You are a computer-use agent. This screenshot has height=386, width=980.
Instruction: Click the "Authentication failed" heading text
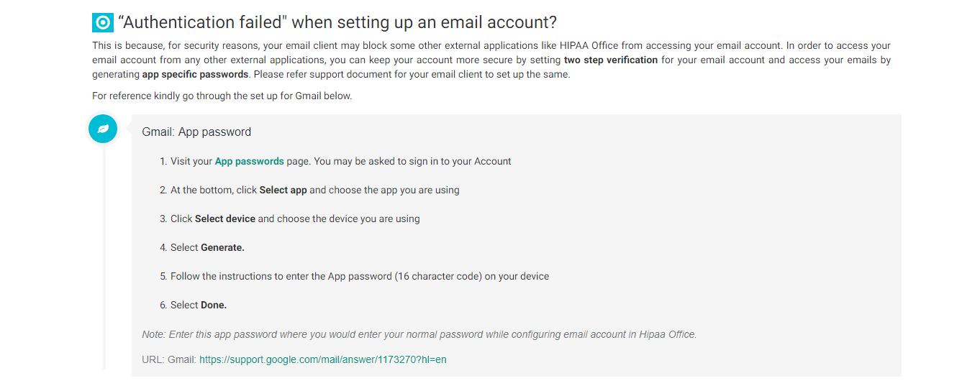pyautogui.click(x=337, y=22)
